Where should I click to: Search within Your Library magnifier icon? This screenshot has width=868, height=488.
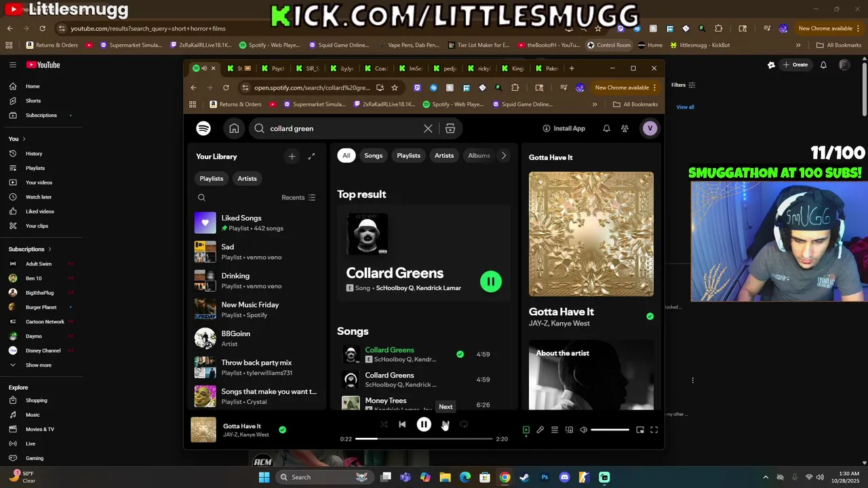click(x=201, y=197)
